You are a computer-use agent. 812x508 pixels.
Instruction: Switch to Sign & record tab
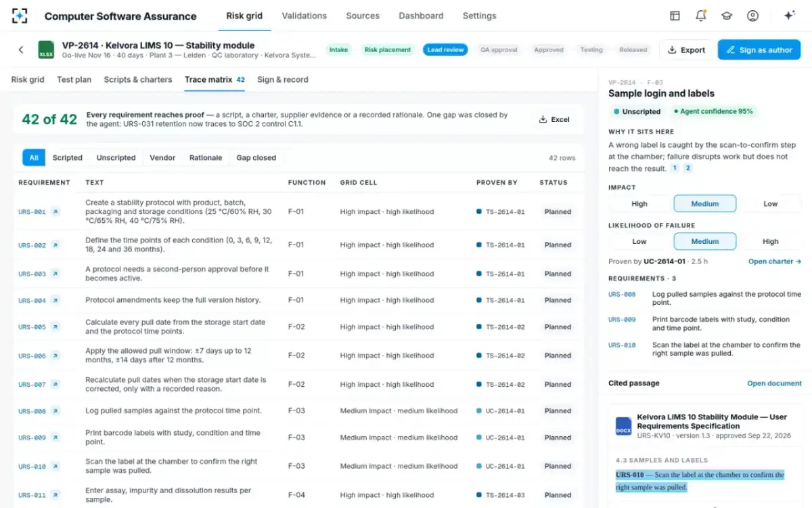(x=283, y=79)
